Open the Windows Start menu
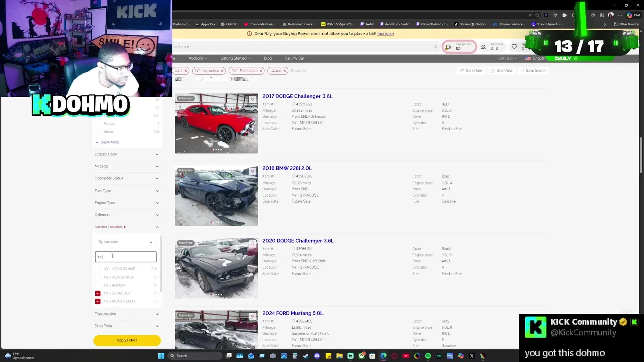This screenshot has height=362, width=644. pyautogui.click(x=161, y=356)
